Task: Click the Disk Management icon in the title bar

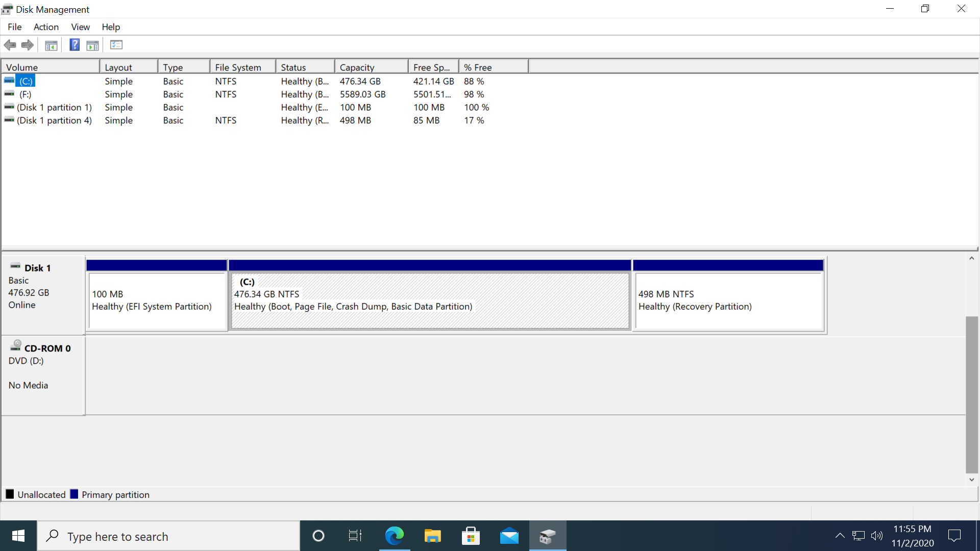Action: [7, 9]
